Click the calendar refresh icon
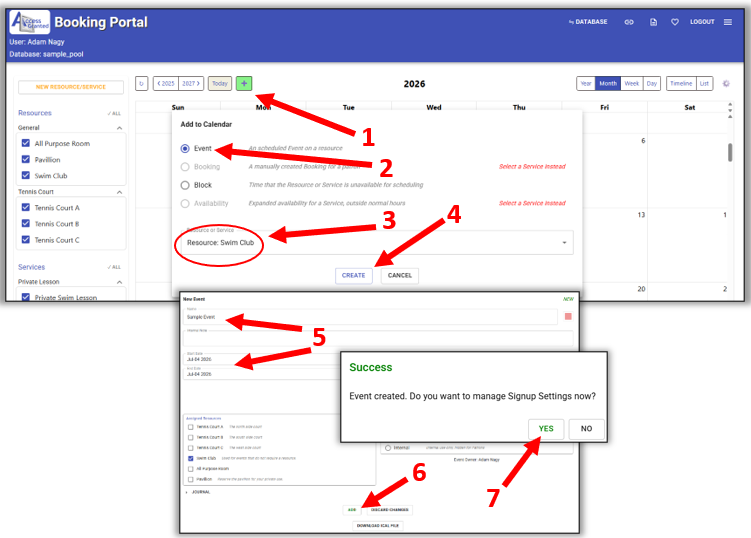751x538 pixels. [x=141, y=84]
